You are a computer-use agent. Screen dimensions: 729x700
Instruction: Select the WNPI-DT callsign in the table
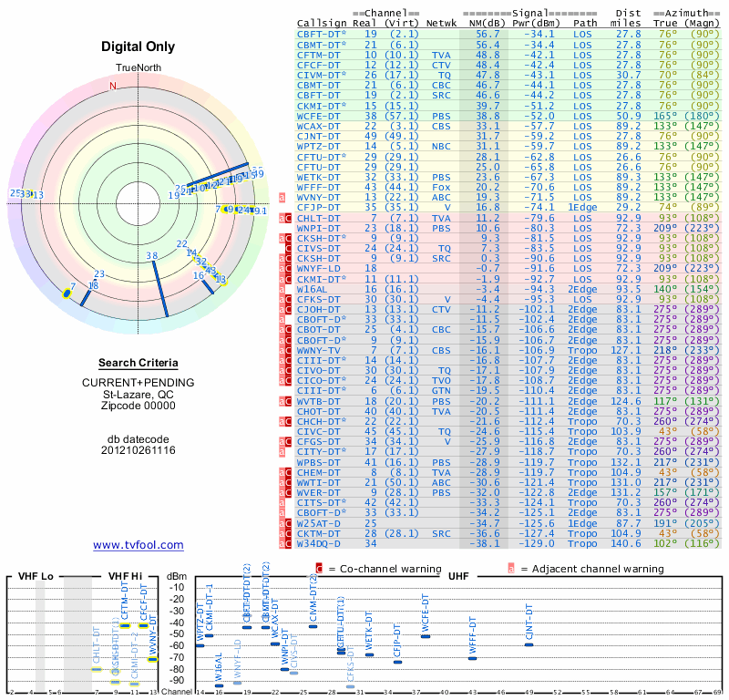coord(319,229)
